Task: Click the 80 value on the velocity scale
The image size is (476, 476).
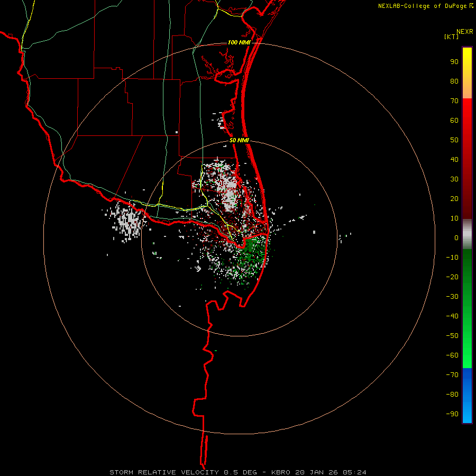Action: tap(454, 81)
